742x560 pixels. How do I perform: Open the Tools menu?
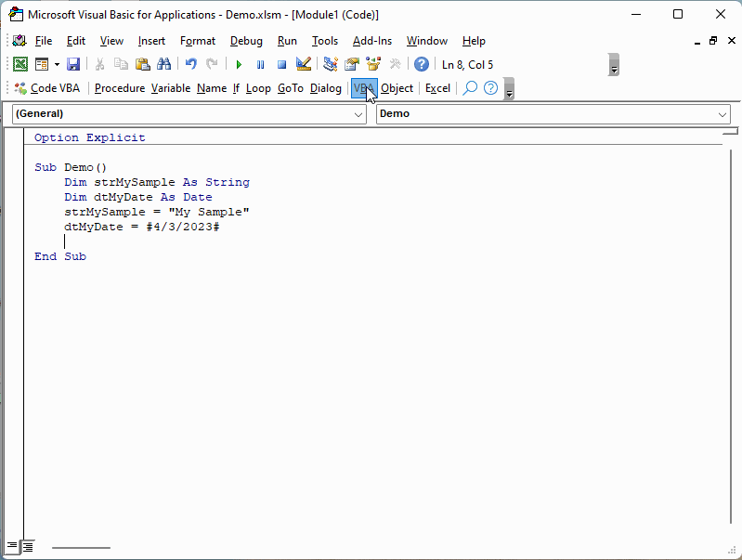tap(325, 41)
